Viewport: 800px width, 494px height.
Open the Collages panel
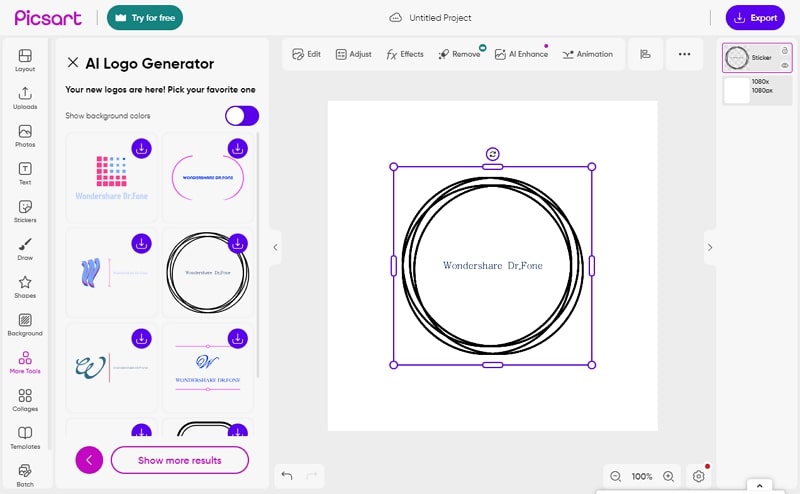point(25,400)
